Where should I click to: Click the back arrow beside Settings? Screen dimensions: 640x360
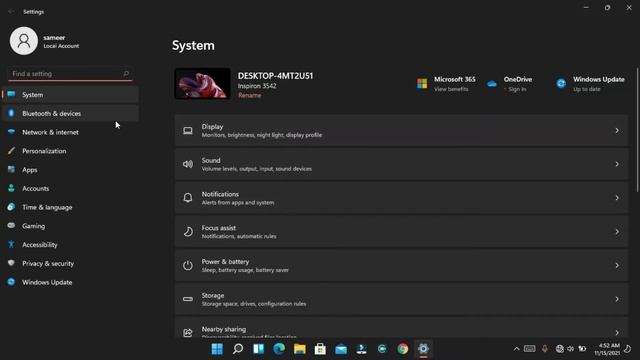click(x=11, y=12)
